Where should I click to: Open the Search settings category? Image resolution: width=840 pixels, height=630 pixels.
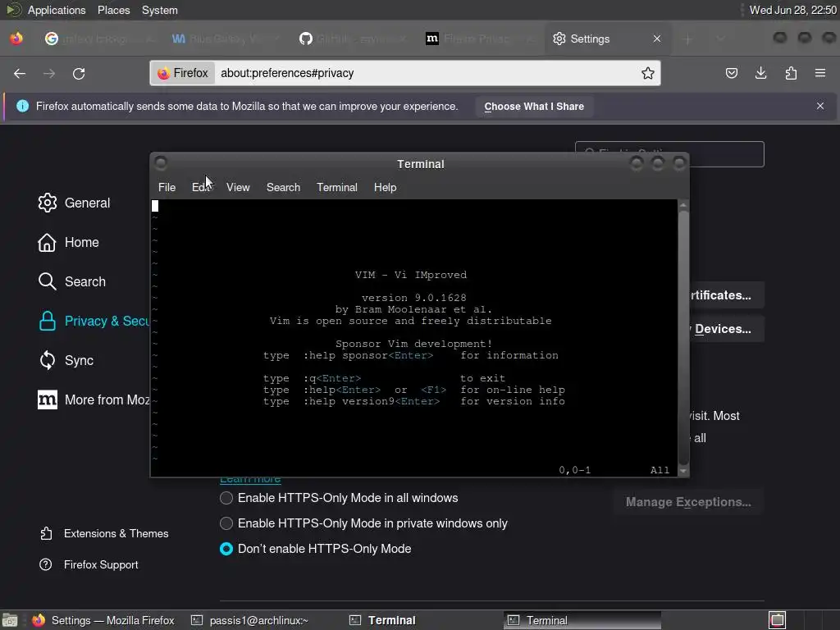click(x=72, y=281)
